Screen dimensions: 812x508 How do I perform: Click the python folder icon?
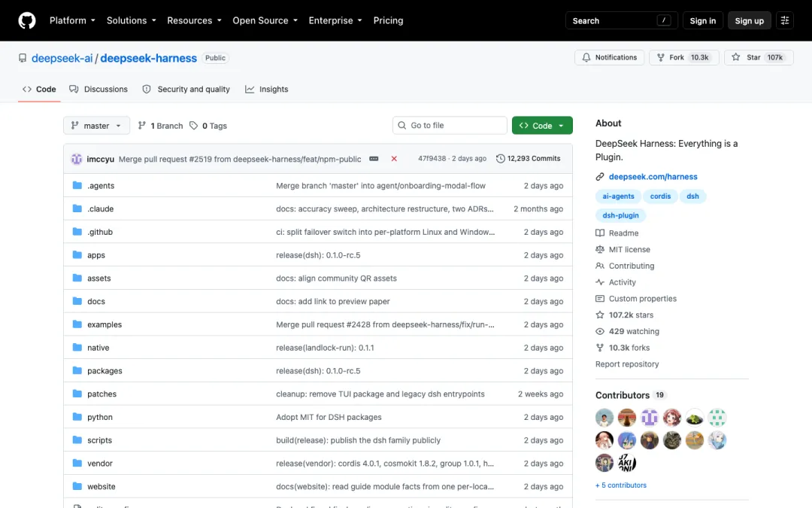pos(77,417)
